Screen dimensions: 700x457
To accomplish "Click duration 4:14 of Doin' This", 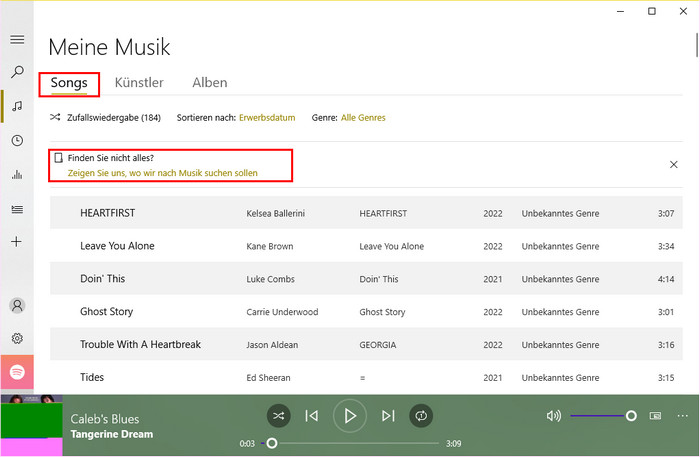I will (x=666, y=279).
